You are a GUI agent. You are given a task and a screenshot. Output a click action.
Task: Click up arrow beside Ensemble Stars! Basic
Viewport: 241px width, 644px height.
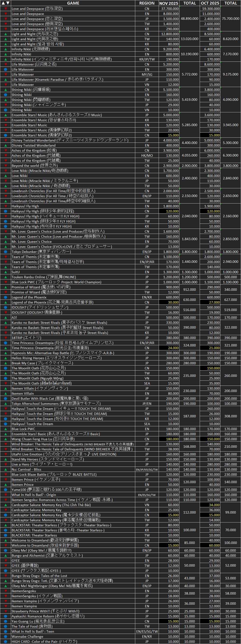coord(6,434)
